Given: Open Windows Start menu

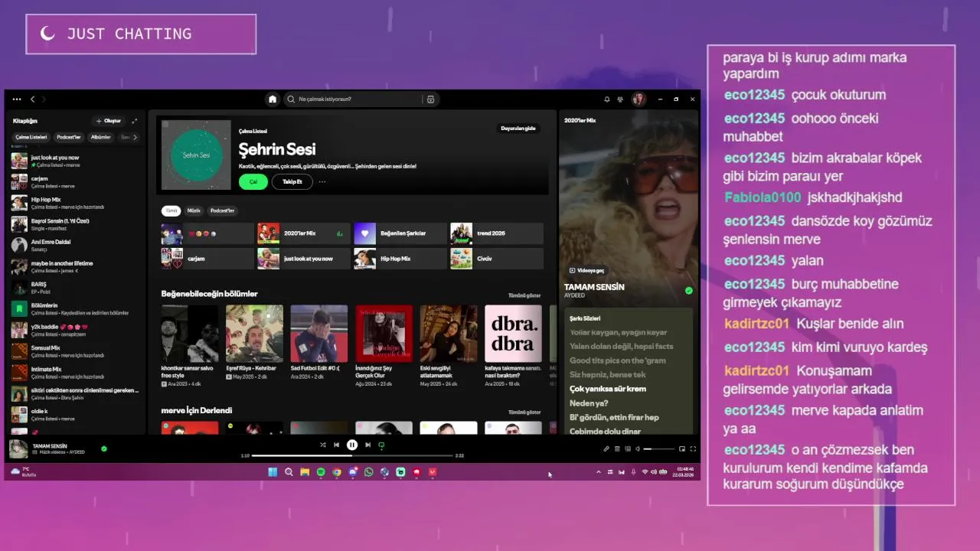Looking at the screenshot, I should click(273, 472).
